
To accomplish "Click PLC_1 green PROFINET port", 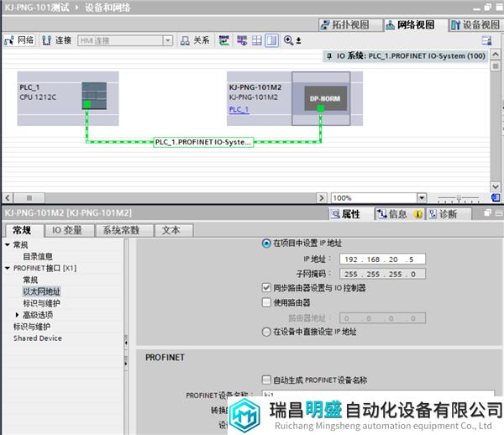I will point(87,104).
